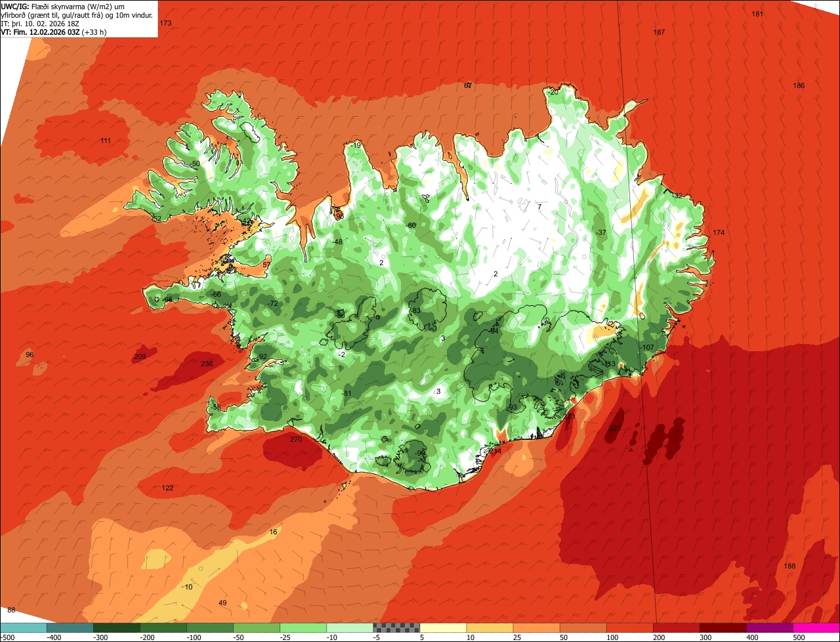
Task: Click the value -19 on the north coast
Action: (x=356, y=145)
